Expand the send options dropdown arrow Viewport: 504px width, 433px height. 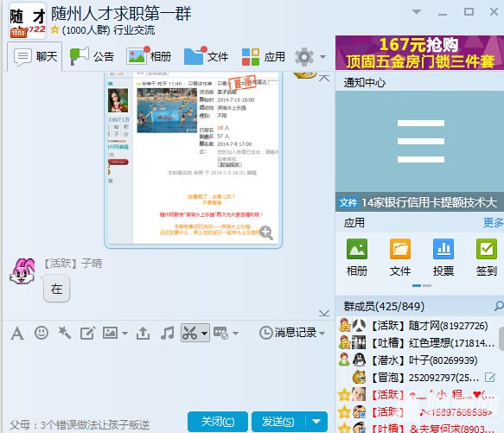tap(316, 421)
